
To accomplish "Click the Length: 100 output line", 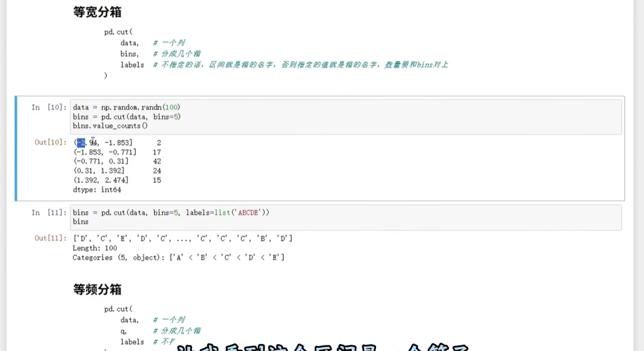I will click(95, 248).
